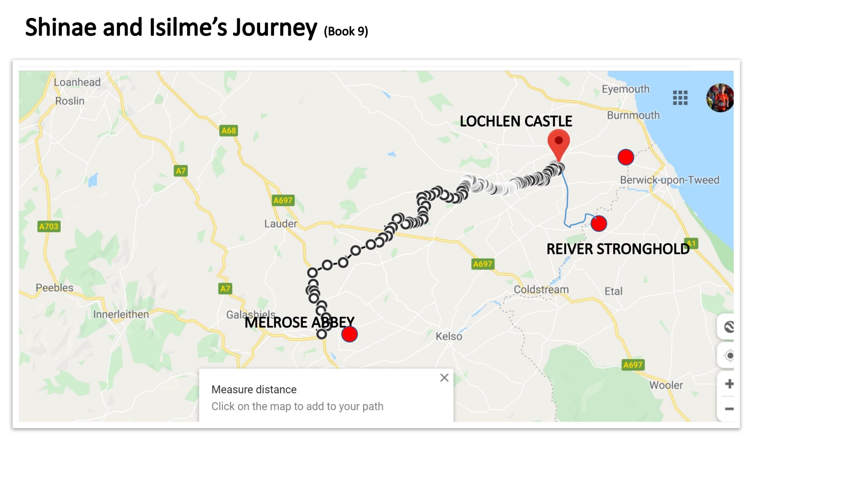Image resolution: width=868 pixels, height=488 pixels.
Task: Click the last path point above Melrose Abbey
Action: (321, 334)
